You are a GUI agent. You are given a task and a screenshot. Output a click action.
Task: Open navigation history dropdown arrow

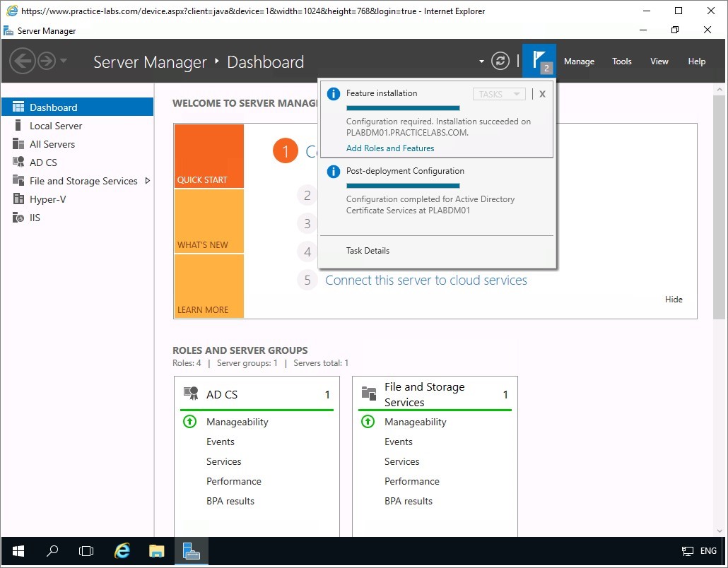pos(64,61)
